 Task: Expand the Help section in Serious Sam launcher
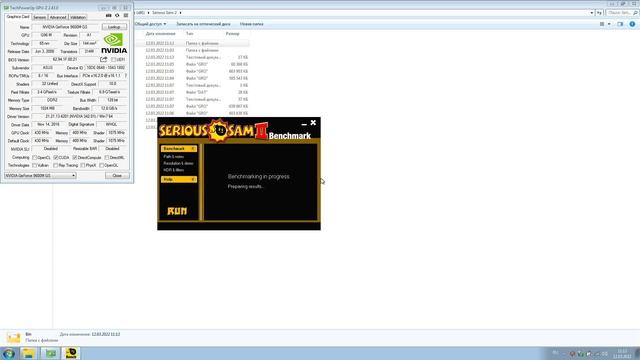coord(193,180)
